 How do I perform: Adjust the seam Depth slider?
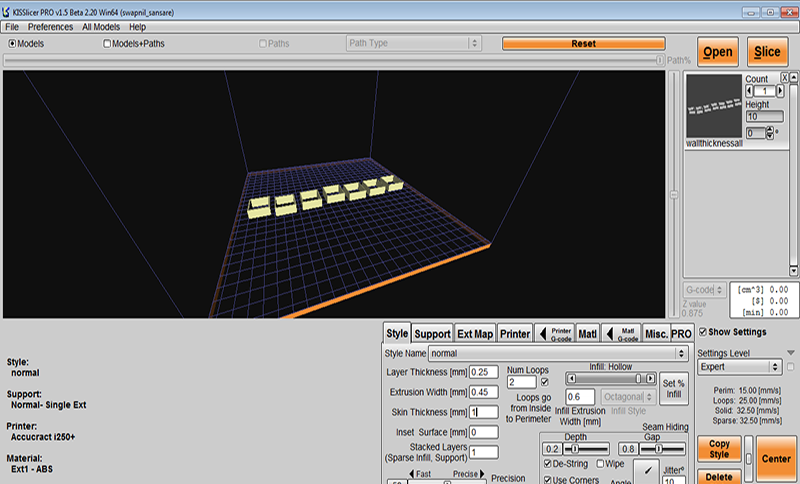point(586,449)
